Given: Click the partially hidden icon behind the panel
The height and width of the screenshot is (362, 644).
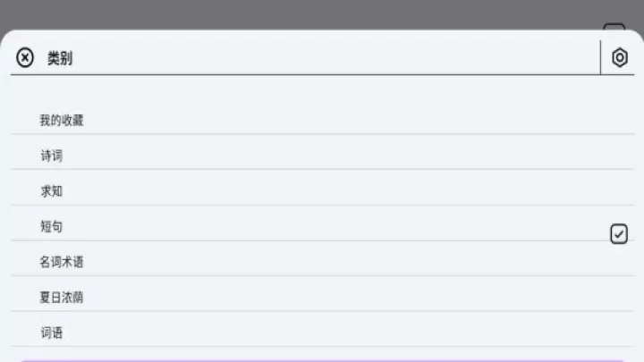Looking at the screenshot, I should click(x=614, y=27).
